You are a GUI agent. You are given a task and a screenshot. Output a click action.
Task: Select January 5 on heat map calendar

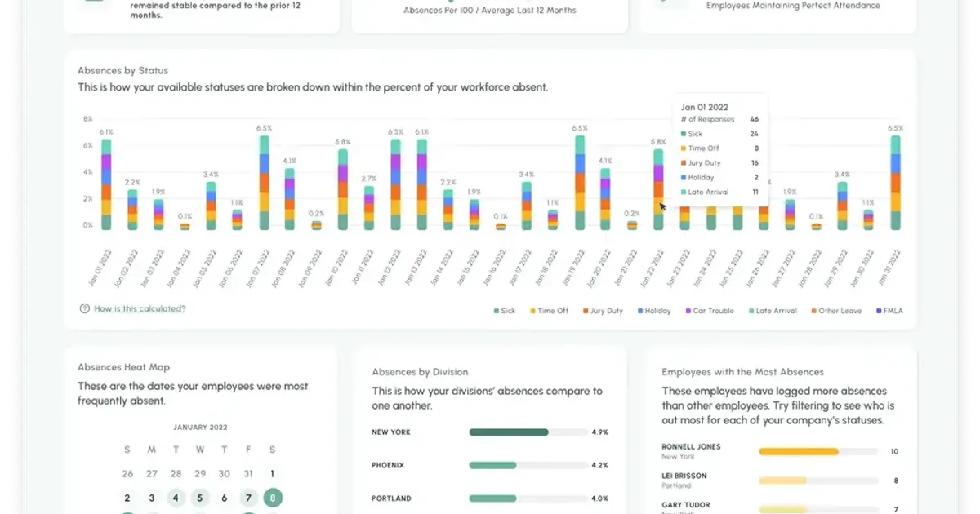coord(200,498)
